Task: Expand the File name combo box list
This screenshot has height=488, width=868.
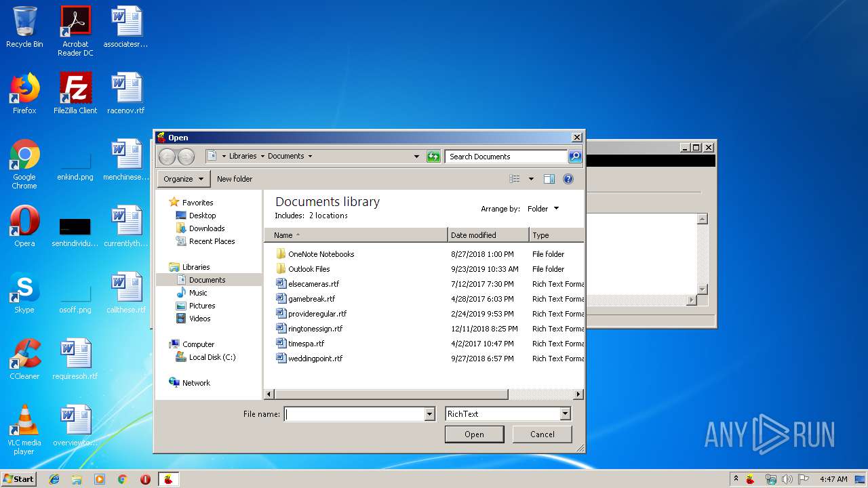Action: (429, 414)
